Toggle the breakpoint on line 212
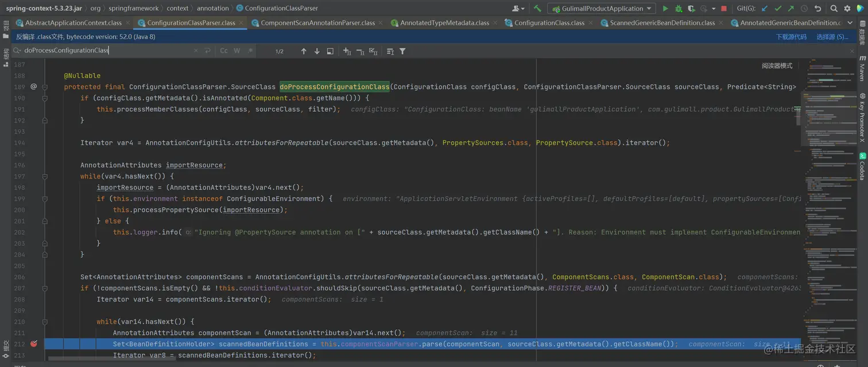 [x=33, y=344]
